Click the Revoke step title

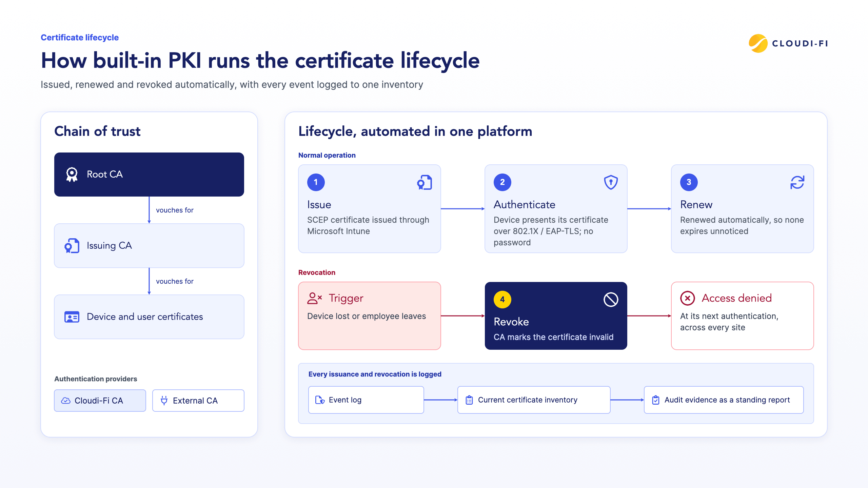pos(511,322)
